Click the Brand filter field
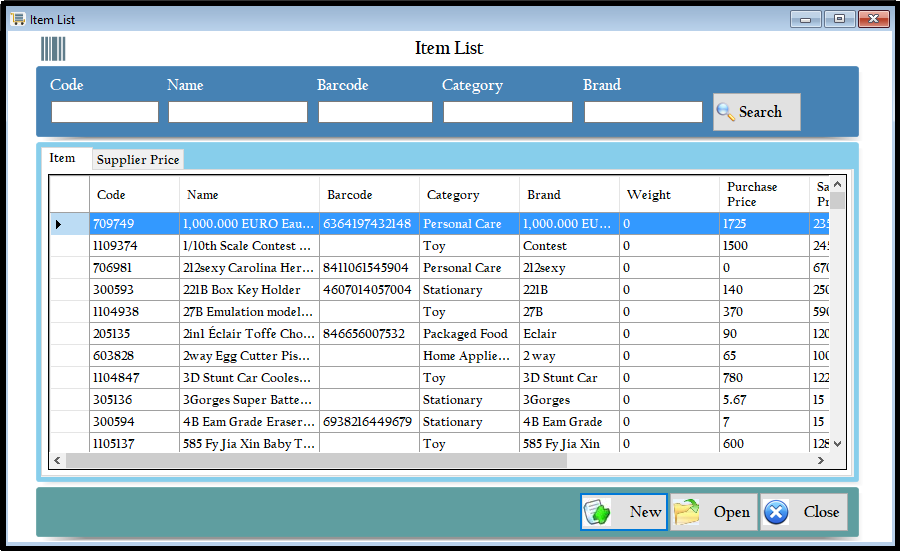 [x=643, y=112]
